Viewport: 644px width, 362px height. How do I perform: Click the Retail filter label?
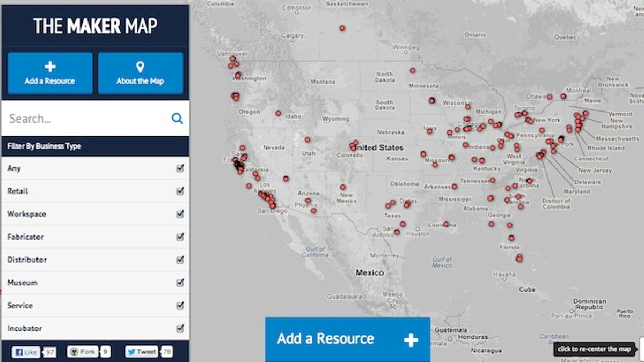tap(18, 191)
